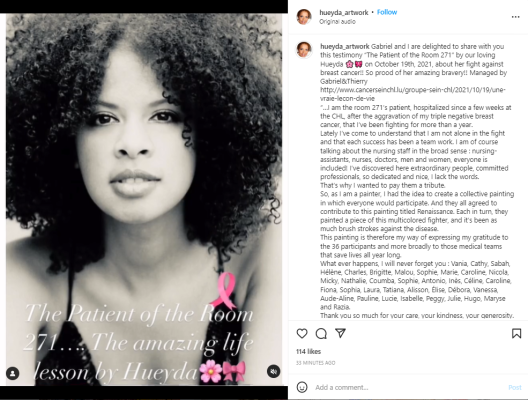
Task: Click hueyda_artwork username in caption
Action: [345, 46]
